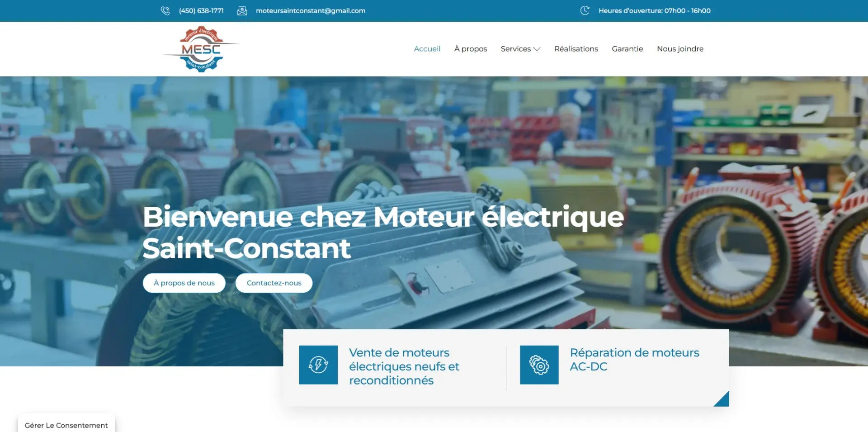
Task: Open the Garantie page
Action: click(x=627, y=49)
